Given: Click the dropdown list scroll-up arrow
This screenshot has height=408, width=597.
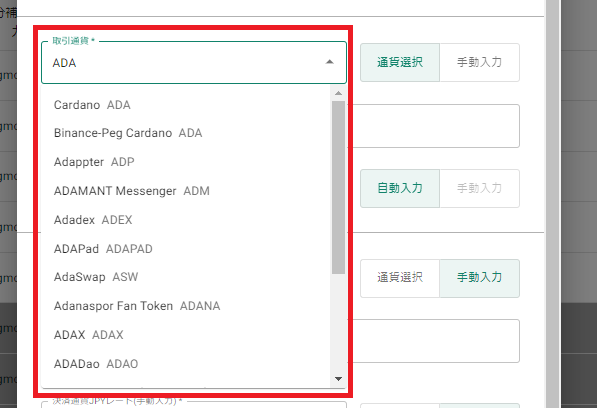Looking at the screenshot, I should [x=338, y=93].
